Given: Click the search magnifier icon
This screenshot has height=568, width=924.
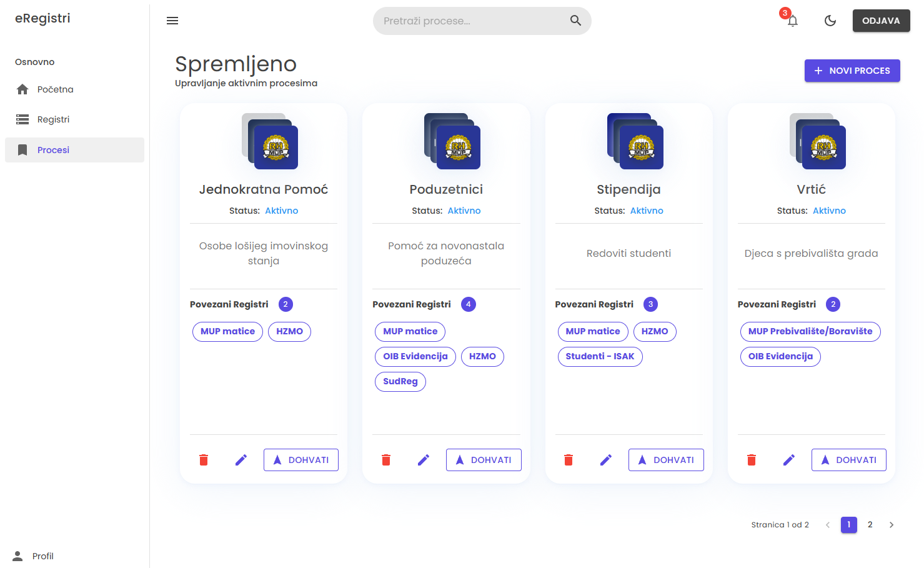Looking at the screenshot, I should [x=575, y=21].
